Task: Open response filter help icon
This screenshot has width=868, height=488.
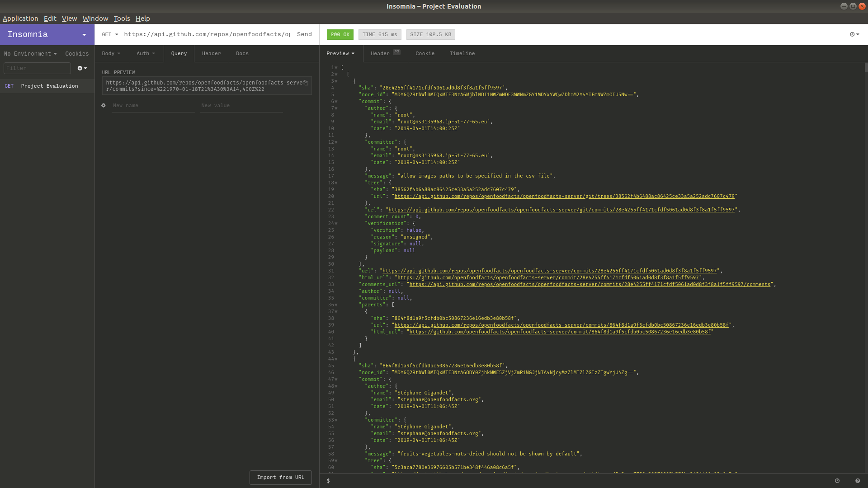Action: coord(858,481)
